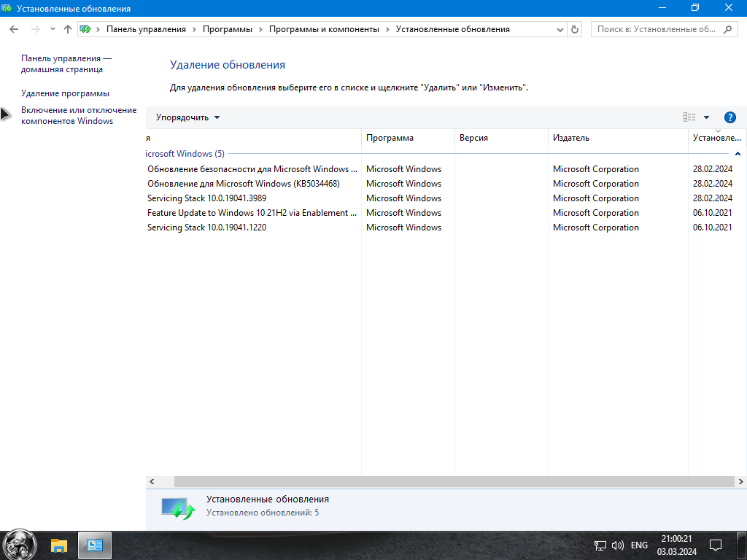Open the Action Center notifications icon
Image resolution: width=747 pixels, height=560 pixels.
point(716,545)
